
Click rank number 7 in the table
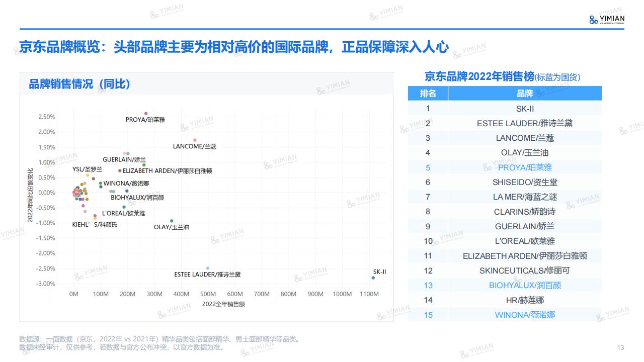(x=428, y=197)
